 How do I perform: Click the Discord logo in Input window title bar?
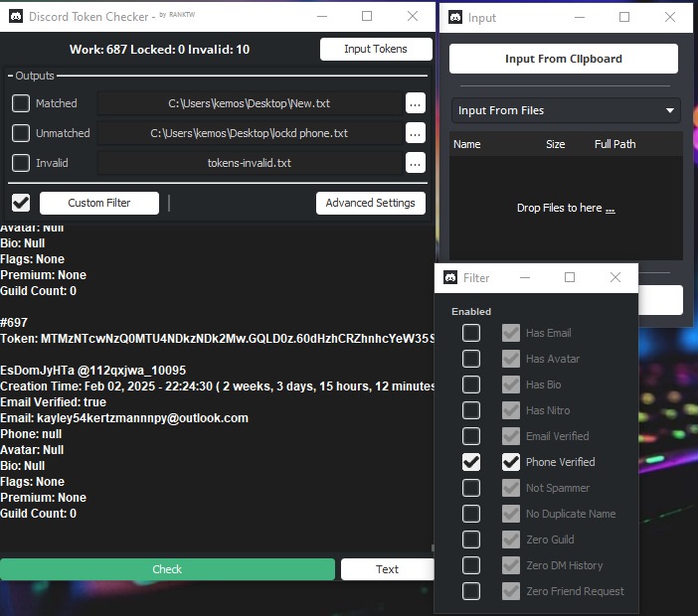455,17
